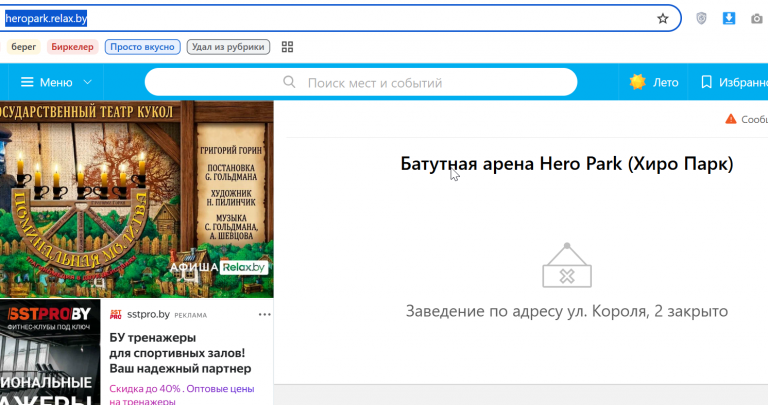
Task: Open the Биркелер bookmark
Action: (72, 47)
